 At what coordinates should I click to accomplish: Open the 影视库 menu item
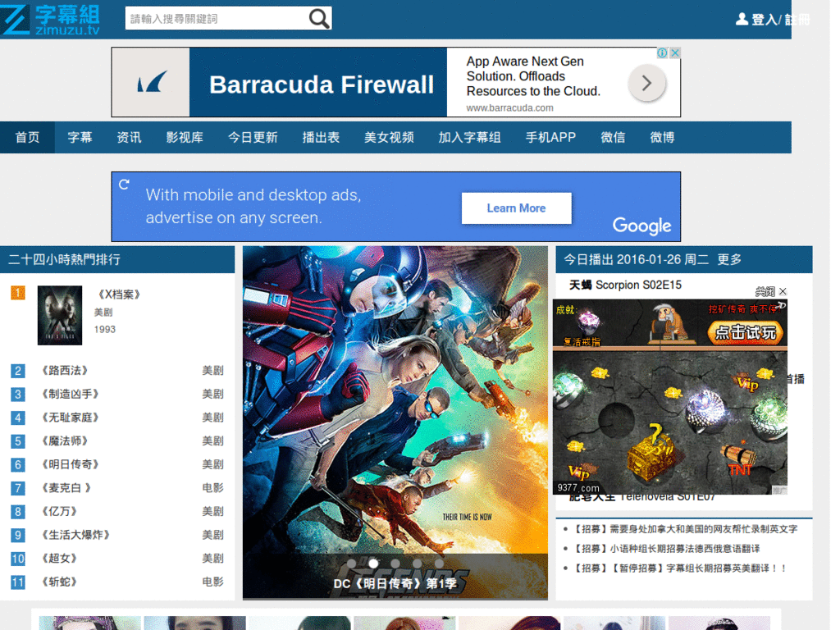(x=185, y=138)
